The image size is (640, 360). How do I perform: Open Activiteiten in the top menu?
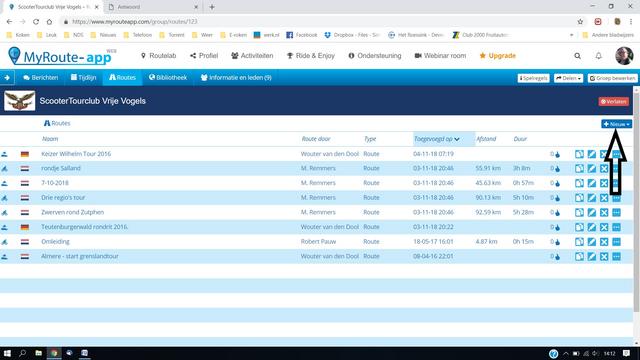click(x=252, y=56)
